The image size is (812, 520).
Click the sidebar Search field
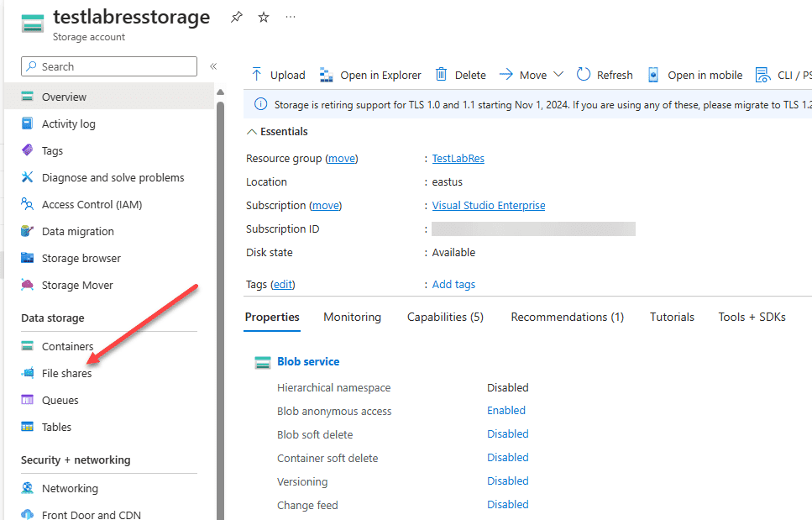click(x=109, y=66)
